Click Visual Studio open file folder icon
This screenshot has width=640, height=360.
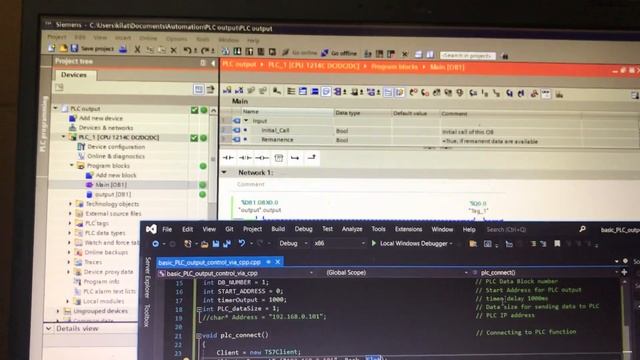pyautogui.click(x=204, y=244)
